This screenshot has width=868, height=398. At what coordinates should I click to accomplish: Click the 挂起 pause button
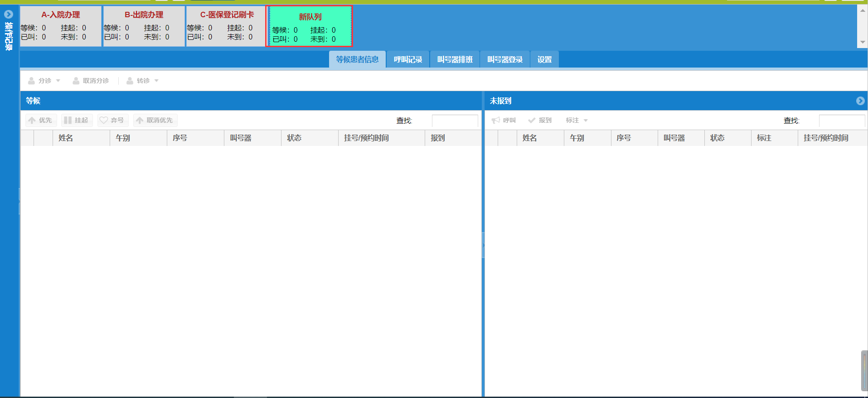pos(77,120)
